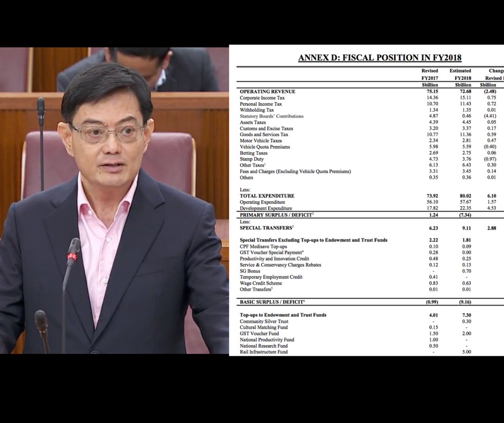This screenshot has height=423, width=504.
Task: Click the "ANNEX D: FISCAL POSITION IN FY2018" heading
Action: point(380,58)
